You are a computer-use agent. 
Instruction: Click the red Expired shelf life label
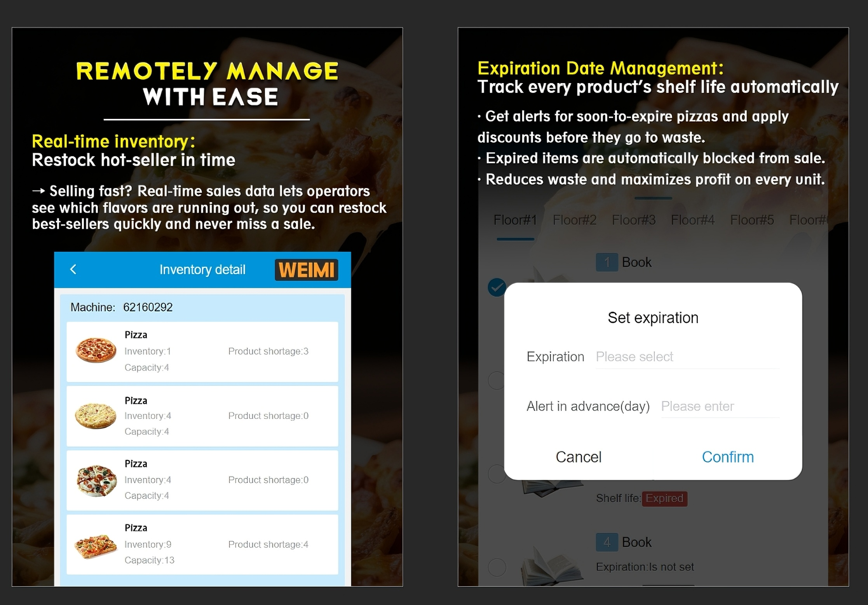pyautogui.click(x=665, y=498)
